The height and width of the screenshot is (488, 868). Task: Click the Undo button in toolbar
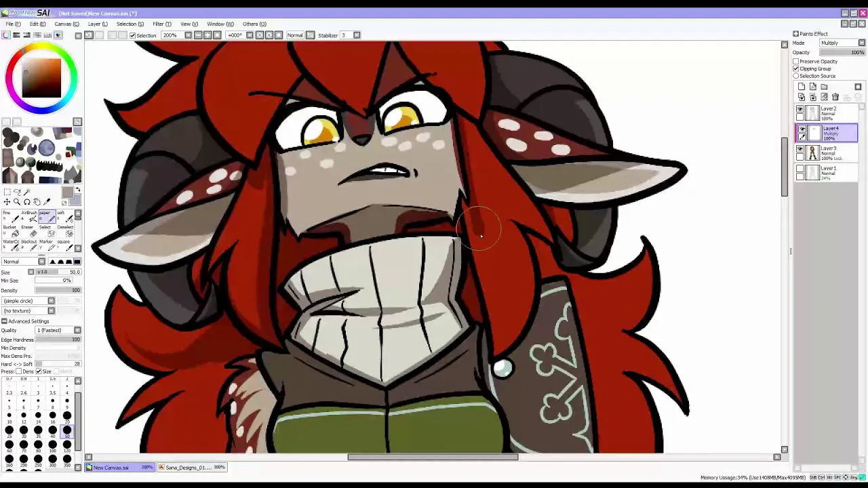pos(89,35)
